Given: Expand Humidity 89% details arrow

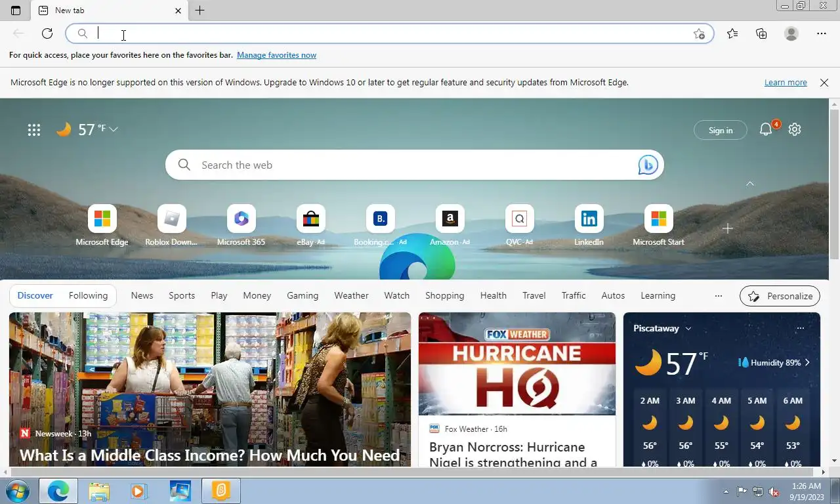Looking at the screenshot, I should point(807,362).
